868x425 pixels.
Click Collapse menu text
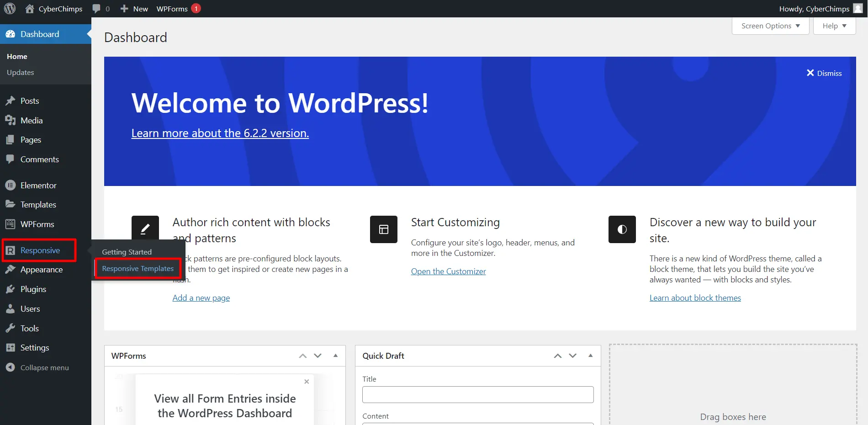(x=45, y=367)
